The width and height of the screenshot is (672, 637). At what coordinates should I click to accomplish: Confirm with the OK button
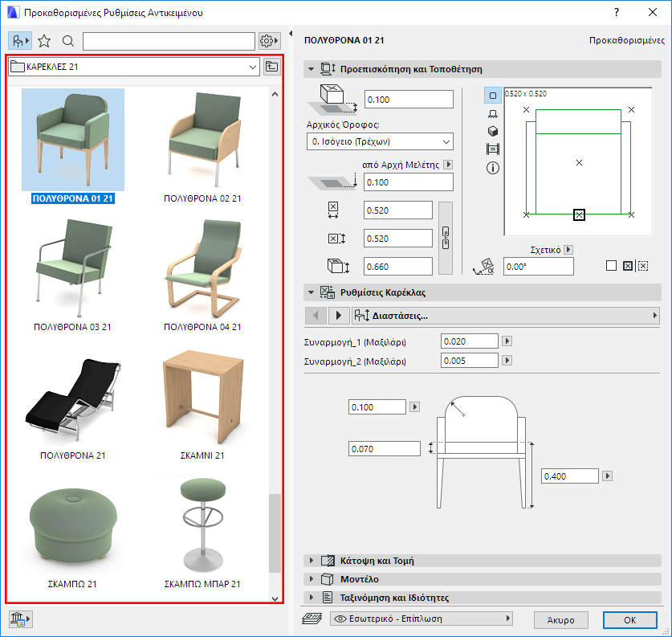[629, 619]
